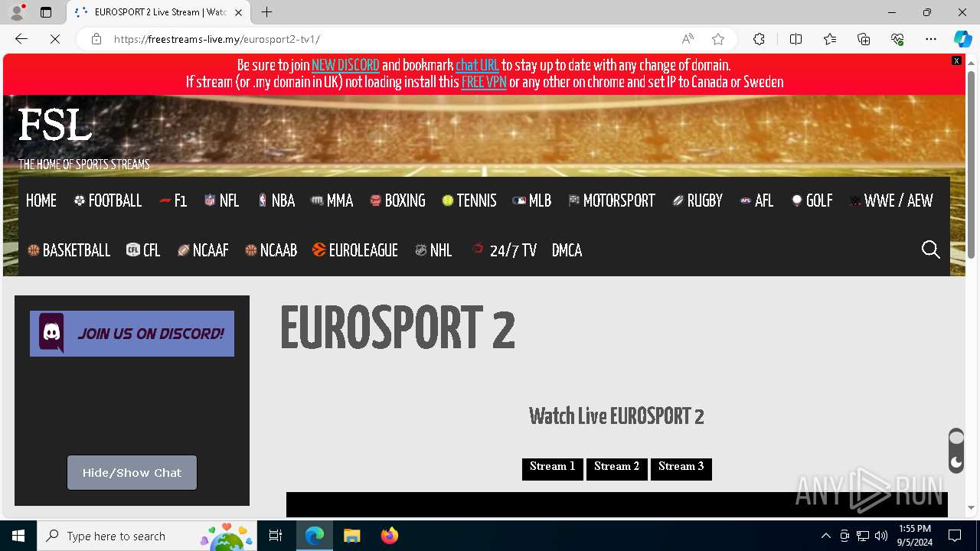
Task: Click the page vertical scrollbar thumb
Action: 972,164
